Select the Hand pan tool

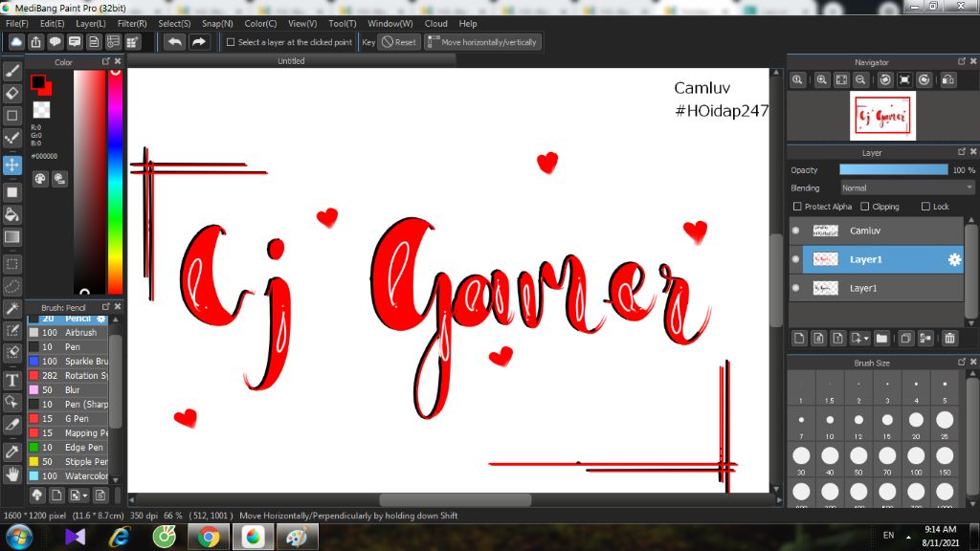[x=11, y=474]
